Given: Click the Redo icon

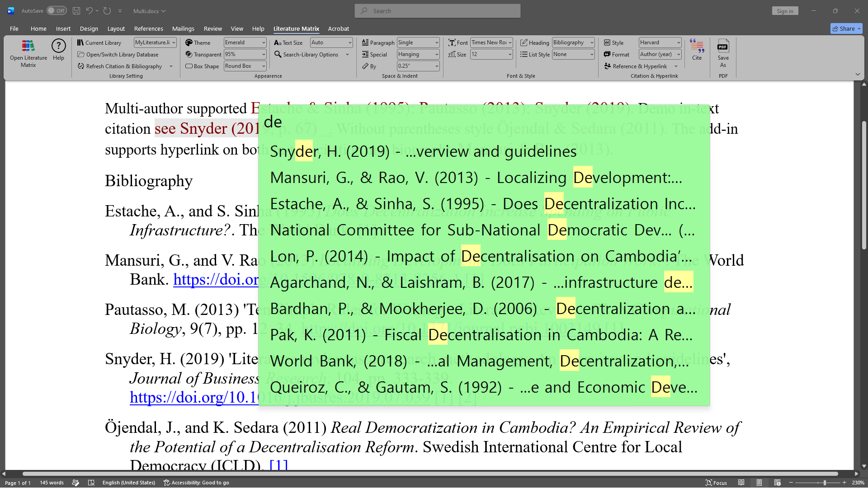Looking at the screenshot, I should tap(107, 11).
